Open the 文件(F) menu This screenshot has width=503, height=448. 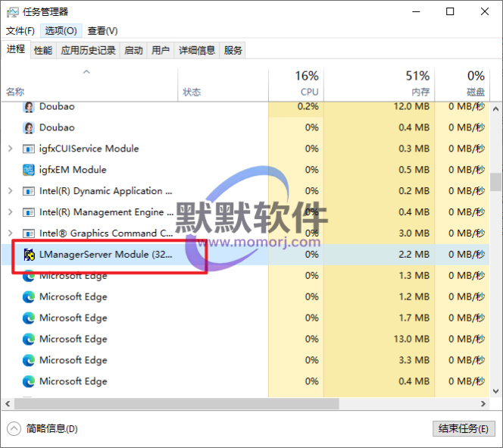click(x=20, y=30)
